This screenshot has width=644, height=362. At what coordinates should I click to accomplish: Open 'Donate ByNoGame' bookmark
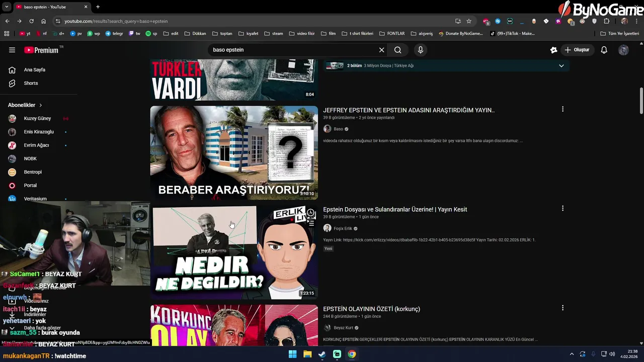[461, 34]
